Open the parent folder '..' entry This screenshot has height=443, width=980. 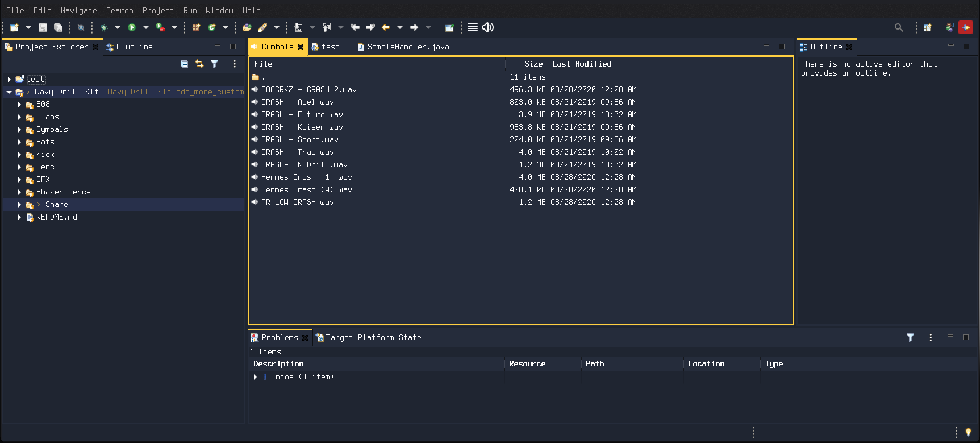coord(261,77)
